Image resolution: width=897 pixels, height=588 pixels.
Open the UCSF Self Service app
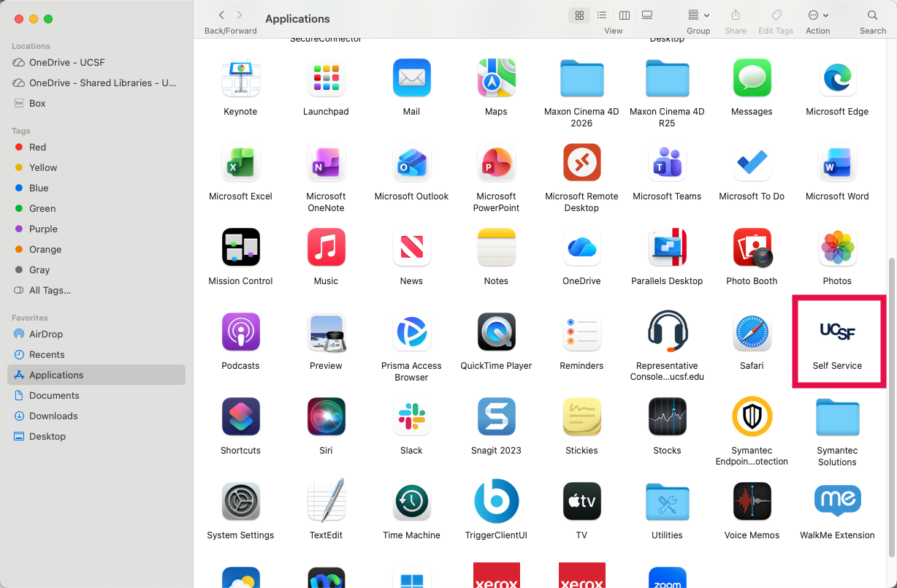837,332
